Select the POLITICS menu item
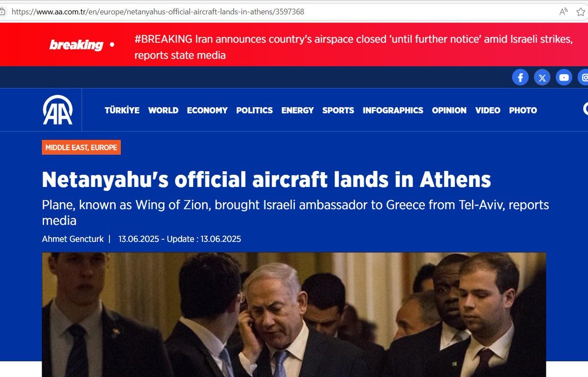 (254, 110)
